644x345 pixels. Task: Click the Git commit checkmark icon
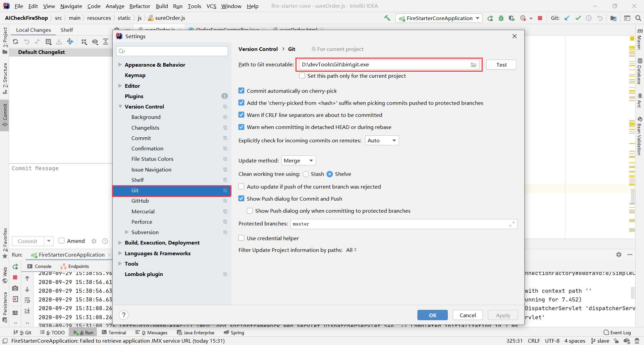(x=578, y=18)
